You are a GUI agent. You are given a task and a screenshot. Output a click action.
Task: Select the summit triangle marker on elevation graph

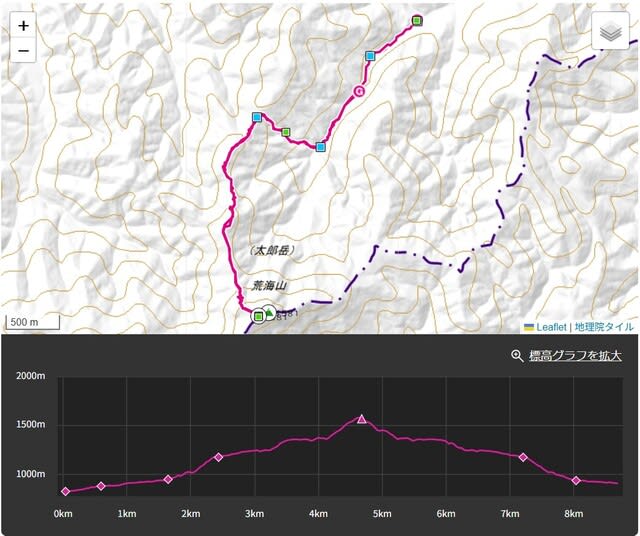pyautogui.click(x=362, y=419)
